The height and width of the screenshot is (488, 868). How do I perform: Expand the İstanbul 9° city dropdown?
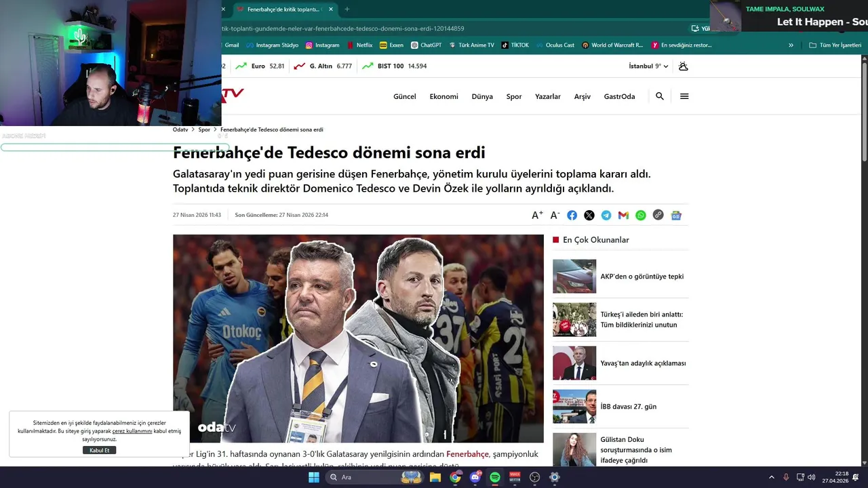click(648, 66)
